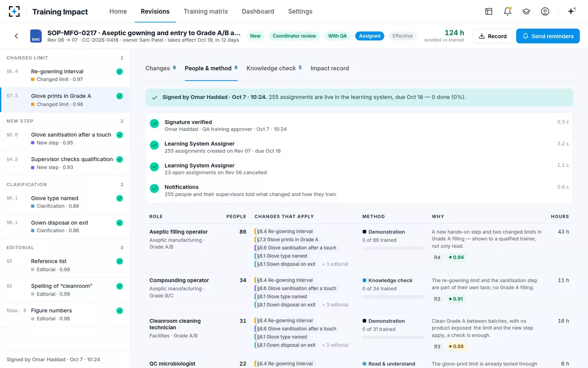Switch to the Training matrix tab

pyautogui.click(x=206, y=11)
